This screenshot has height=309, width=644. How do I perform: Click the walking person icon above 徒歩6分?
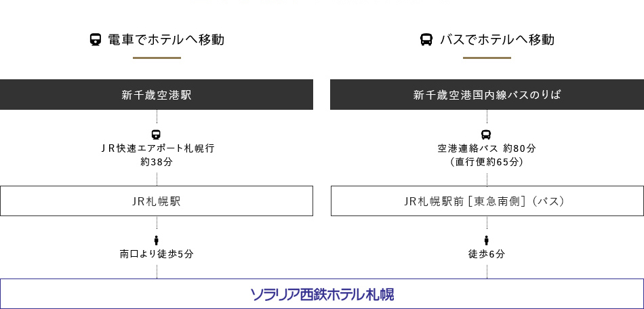tap(487, 241)
